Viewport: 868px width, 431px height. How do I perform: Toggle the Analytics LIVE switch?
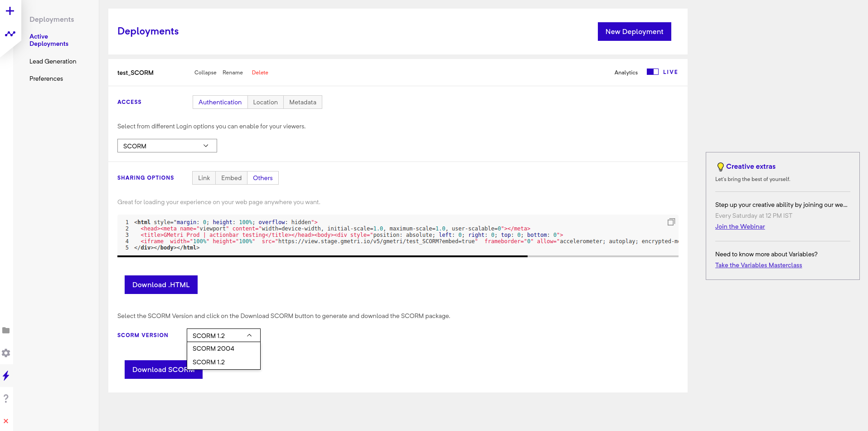pyautogui.click(x=653, y=72)
